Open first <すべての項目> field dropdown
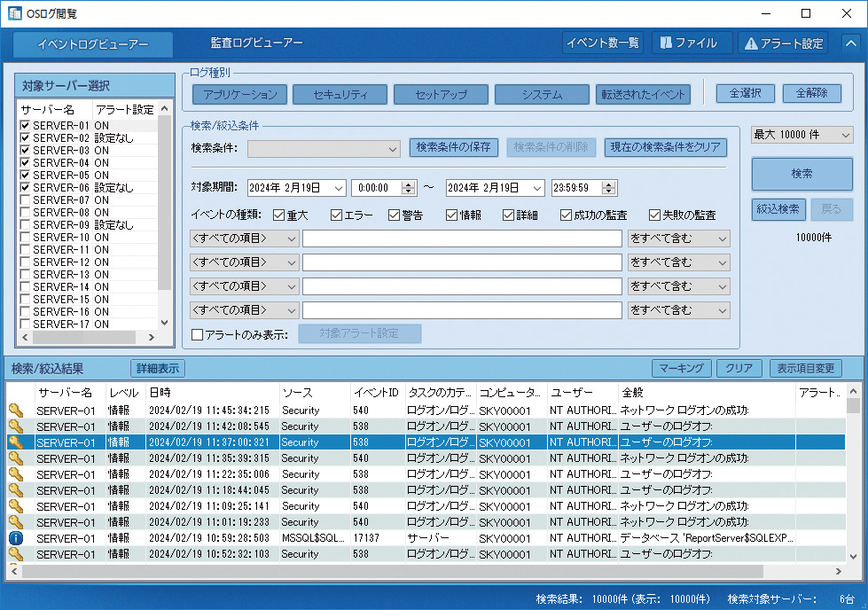The image size is (868, 610). coord(244,239)
